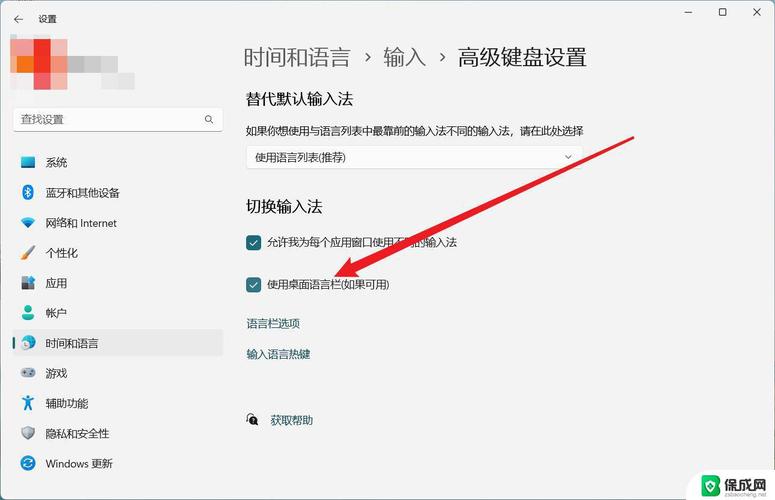Navigate to 输入 breadcrumb
The image size is (775, 500).
coord(404,57)
